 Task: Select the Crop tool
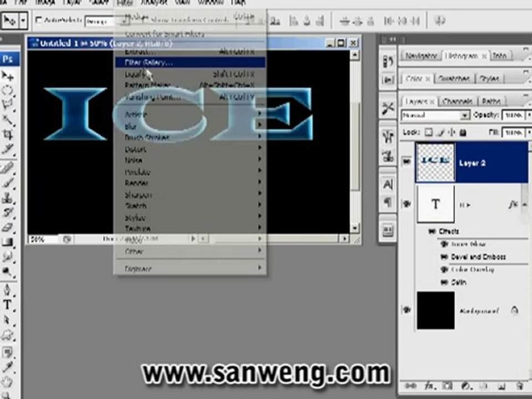point(7,134)
